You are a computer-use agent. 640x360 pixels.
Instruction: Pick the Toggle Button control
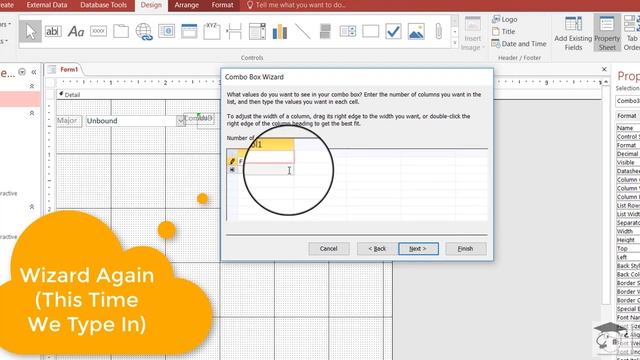325,31
